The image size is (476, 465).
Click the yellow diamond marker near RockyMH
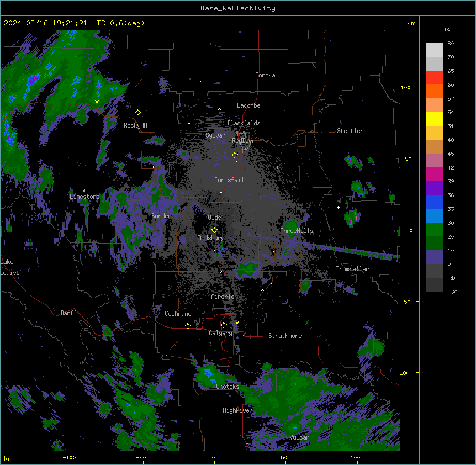pos(138,113)
